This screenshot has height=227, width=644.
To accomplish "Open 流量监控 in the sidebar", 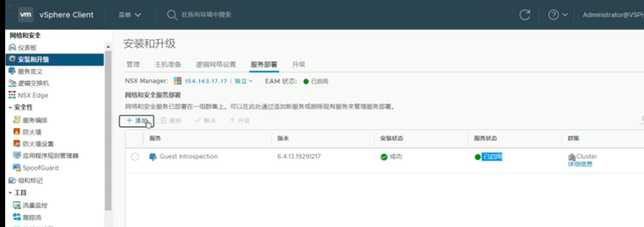I will tap(35, 205).
